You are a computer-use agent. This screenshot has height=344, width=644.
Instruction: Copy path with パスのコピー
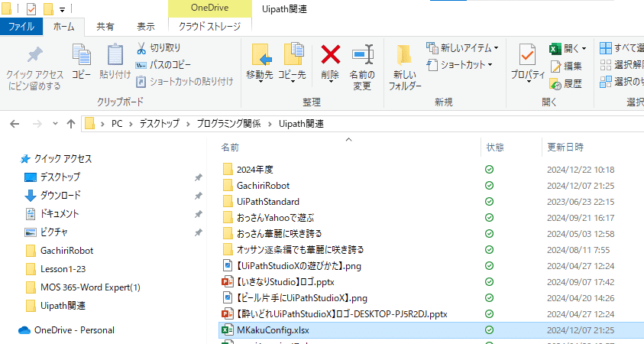point(163,64)
